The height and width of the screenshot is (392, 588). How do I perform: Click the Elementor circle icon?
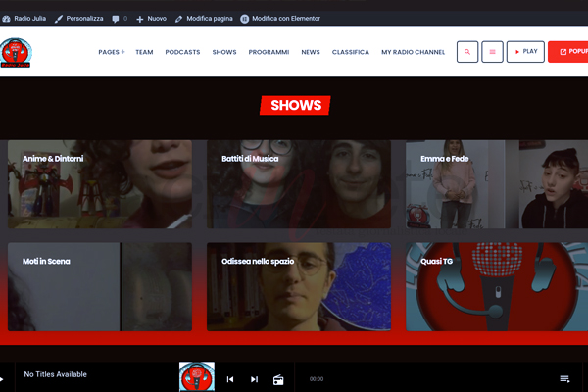point(244,19)
